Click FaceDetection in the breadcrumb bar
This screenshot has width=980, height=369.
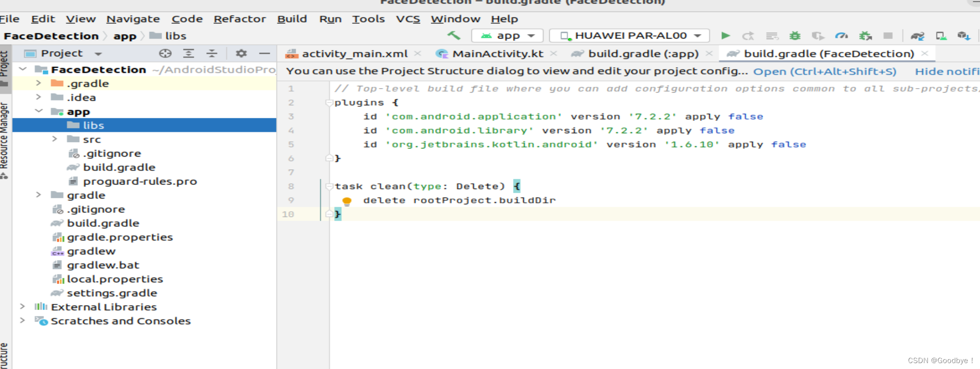(x=51, y=36)
